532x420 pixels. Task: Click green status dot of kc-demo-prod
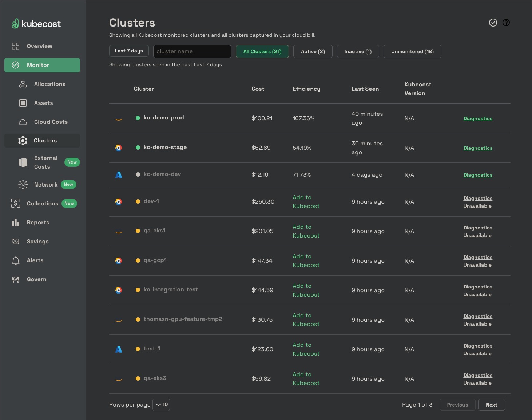[138, 118]
